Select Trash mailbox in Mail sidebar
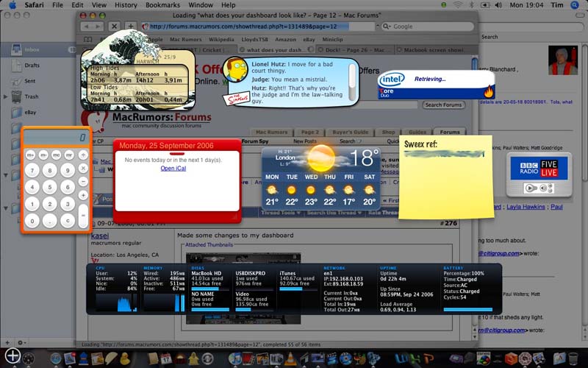This screenshot has height=368, width=588. coord(32,96)
